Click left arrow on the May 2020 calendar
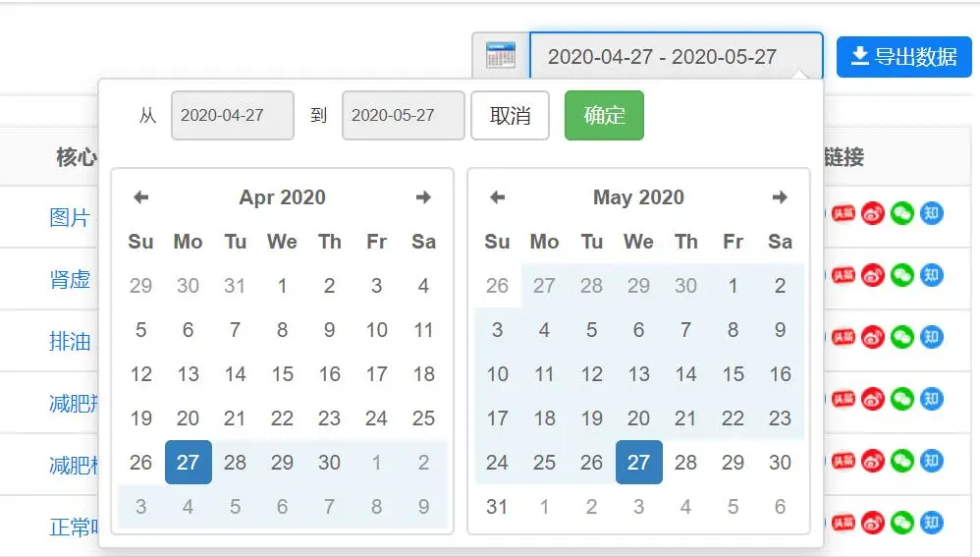Image resolution: width=980 pixels, height=557 pixels. click(x=498, y=197)
